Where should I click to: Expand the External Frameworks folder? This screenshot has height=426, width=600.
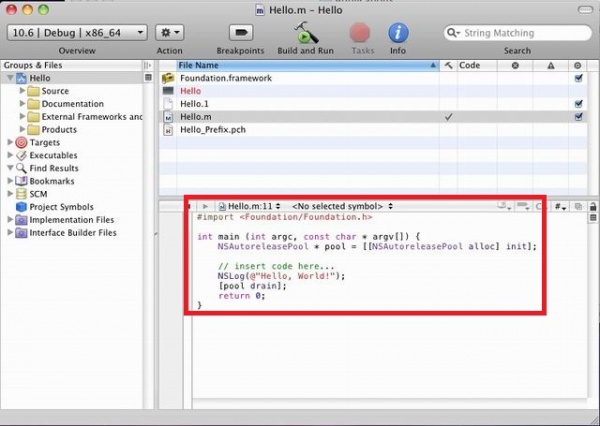[22, 117]
